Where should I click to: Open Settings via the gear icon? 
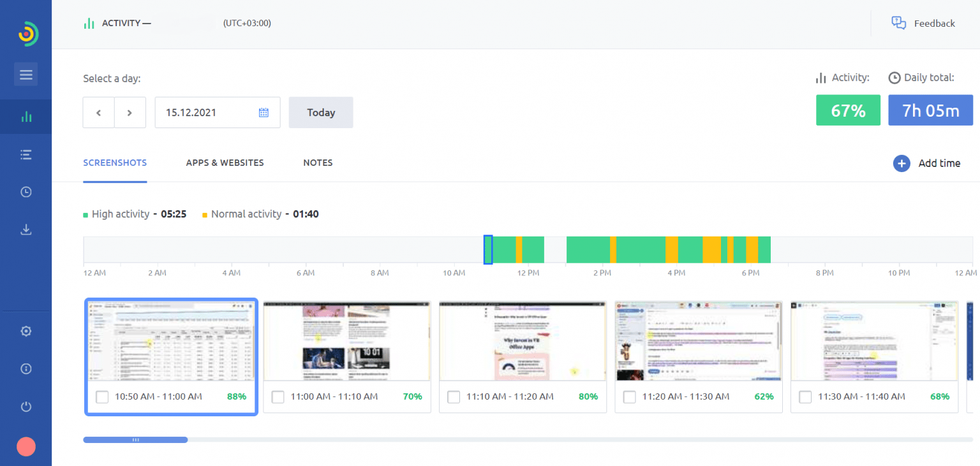point(26,331)
